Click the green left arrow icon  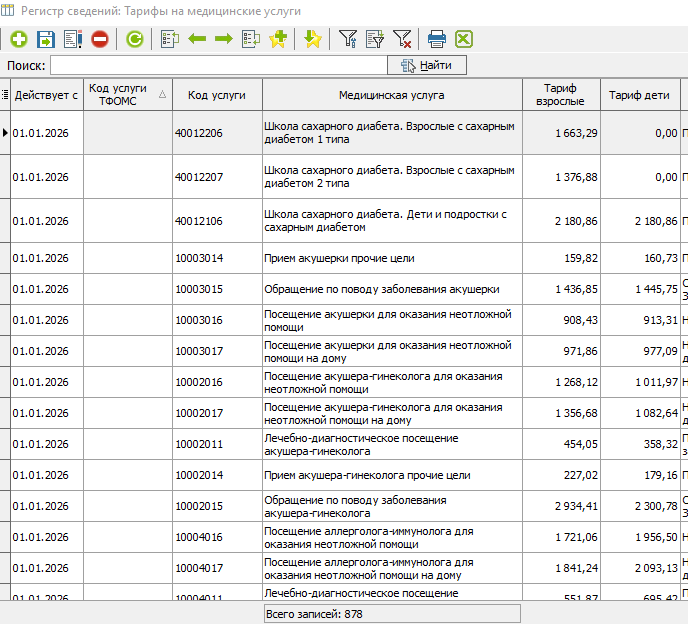197,39
